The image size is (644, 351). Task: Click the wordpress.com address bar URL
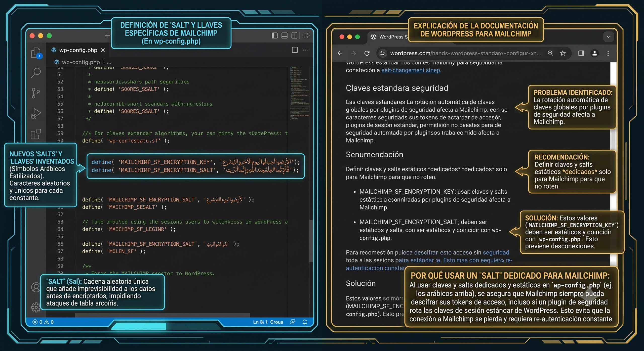coord(465,53)
